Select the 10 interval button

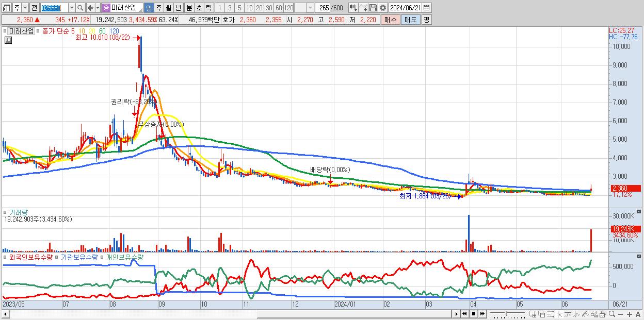(x=249, y=8)
